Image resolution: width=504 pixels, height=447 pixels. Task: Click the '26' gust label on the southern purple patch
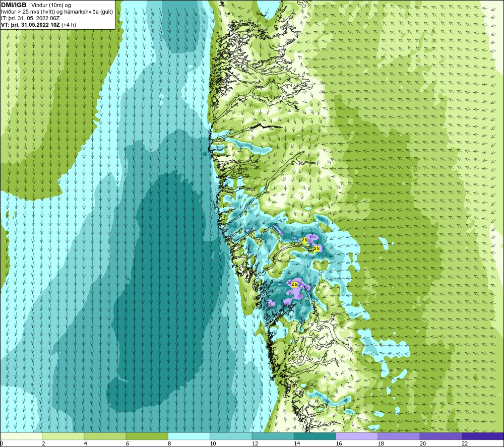294,284
